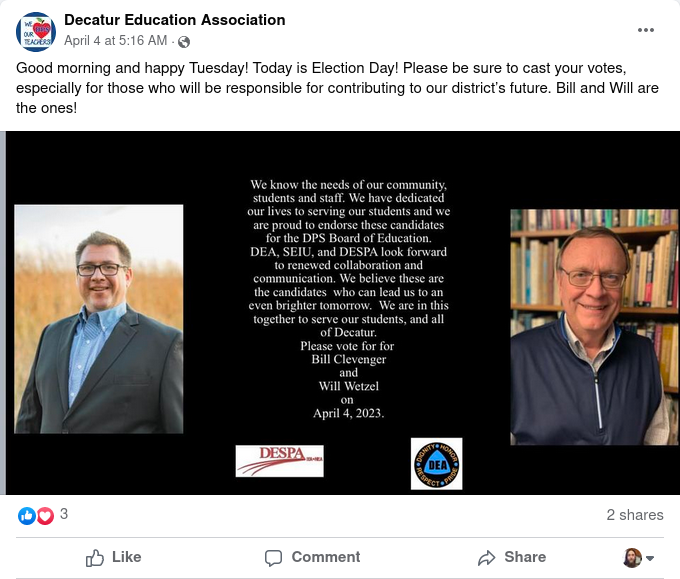
Task: Click the Comment speech bubble icon
Action: (273, 558)
